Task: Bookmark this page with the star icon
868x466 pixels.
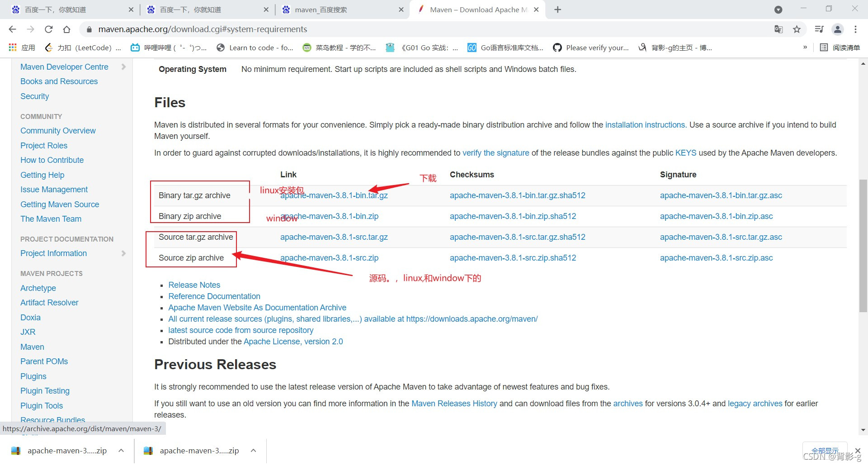Action: tap(797, 29)
